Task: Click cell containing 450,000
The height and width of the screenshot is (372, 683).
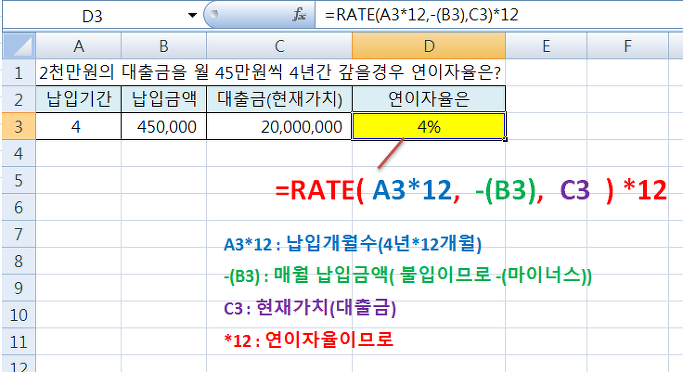Action: click(x=164, y=126)
